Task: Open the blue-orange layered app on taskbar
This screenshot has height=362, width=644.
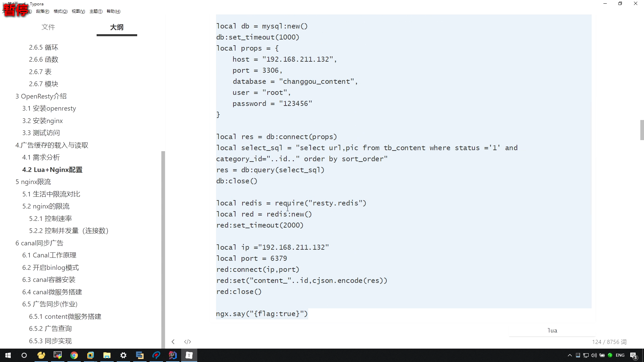Action: 140,355
